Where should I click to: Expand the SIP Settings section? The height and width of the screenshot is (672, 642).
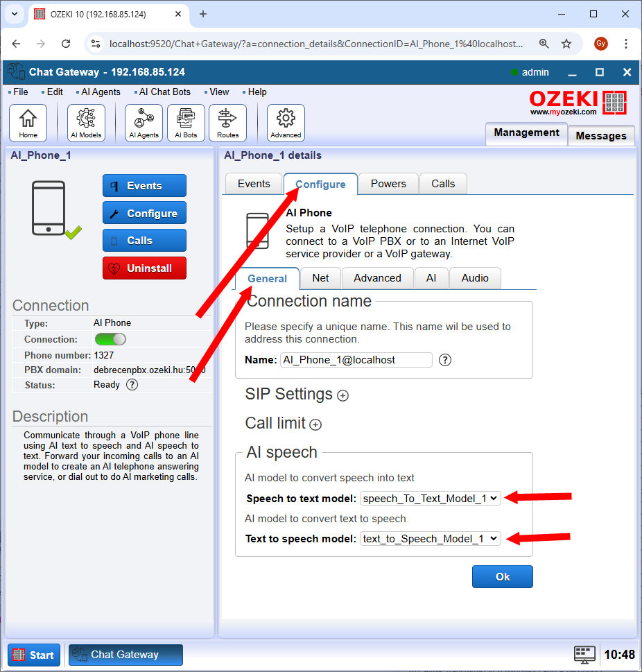tap(343, 395)
